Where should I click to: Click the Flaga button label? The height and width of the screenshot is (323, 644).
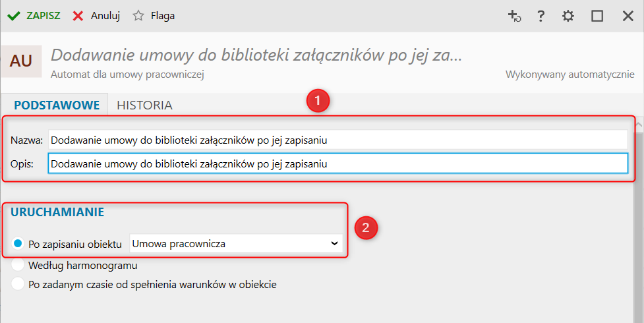click(163, 16)
